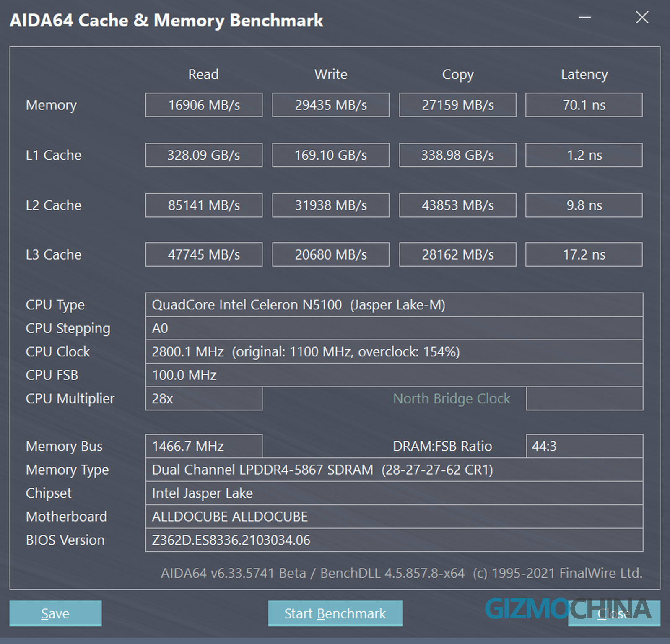Select the CPU Multiplier 28x field

[x=204, y=399]
